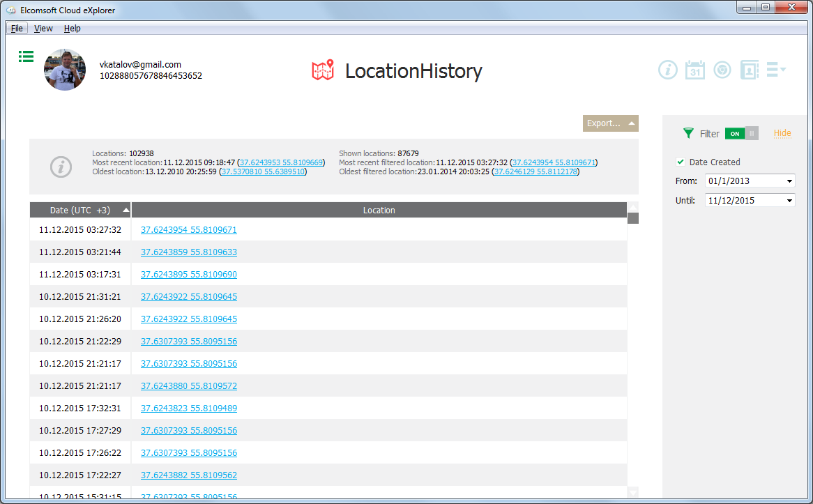This screenshot has height=504, width=813.
Task: Click the Filter funnel icon
Action: tap(689, 133)
